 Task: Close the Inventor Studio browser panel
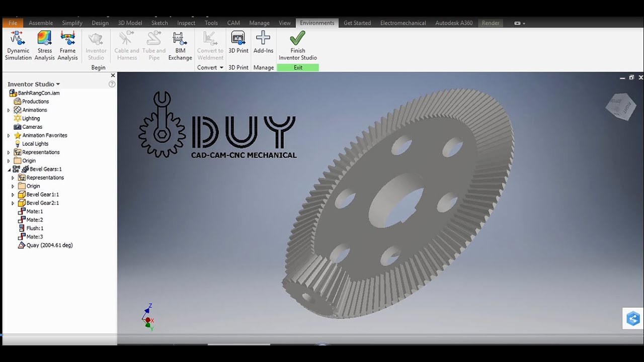[113, 75]
